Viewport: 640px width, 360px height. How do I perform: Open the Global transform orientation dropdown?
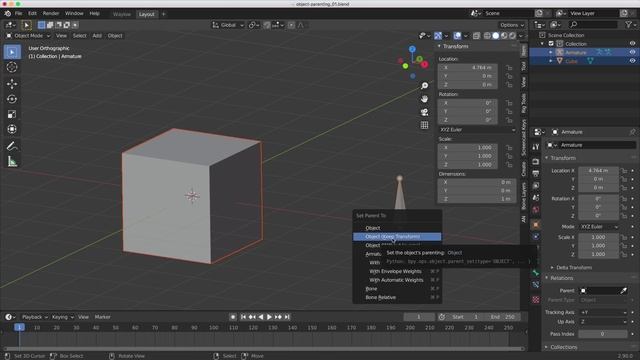click(228, 25)
